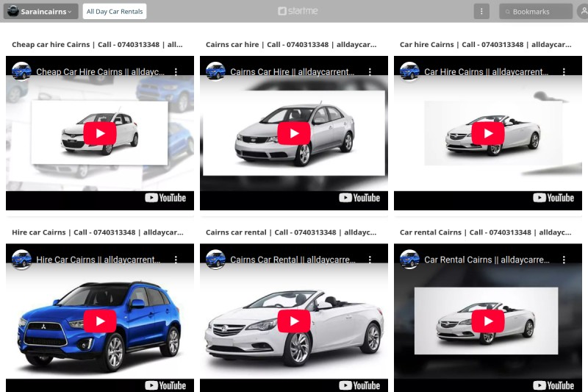This screenshot has height=392, width=588.
Task: Select the All Day Car Rentals tab
Action: [x=115, y=11]
